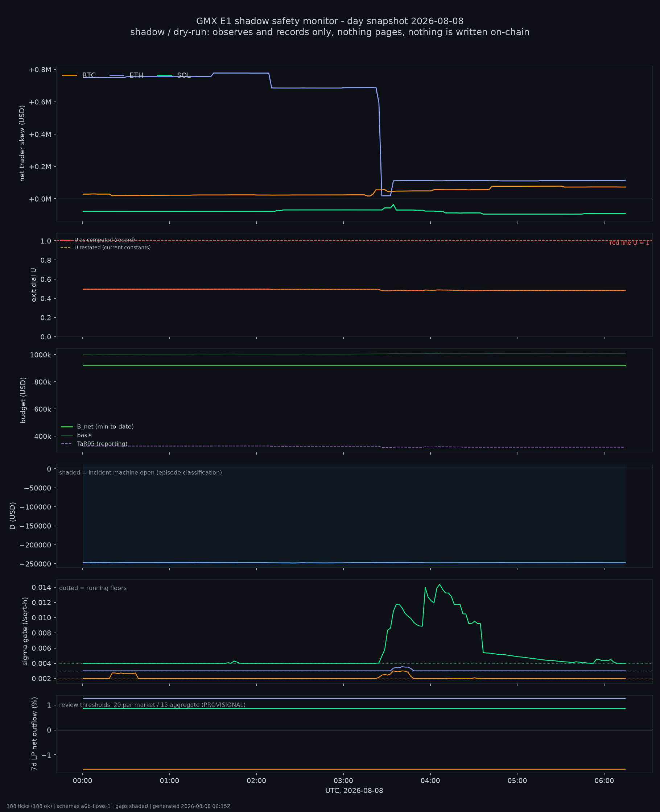Click the '400k' budget tick label
The width and height of the screenshot is (660, 812).
click(42, 436)
